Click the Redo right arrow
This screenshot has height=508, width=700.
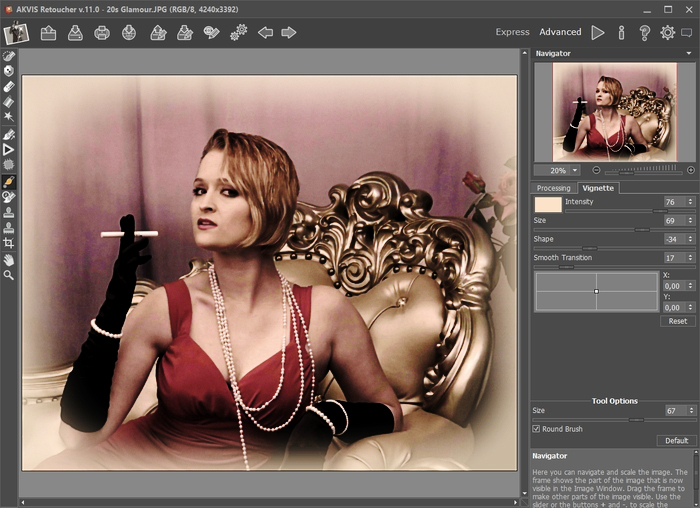[x=289, y=32]
